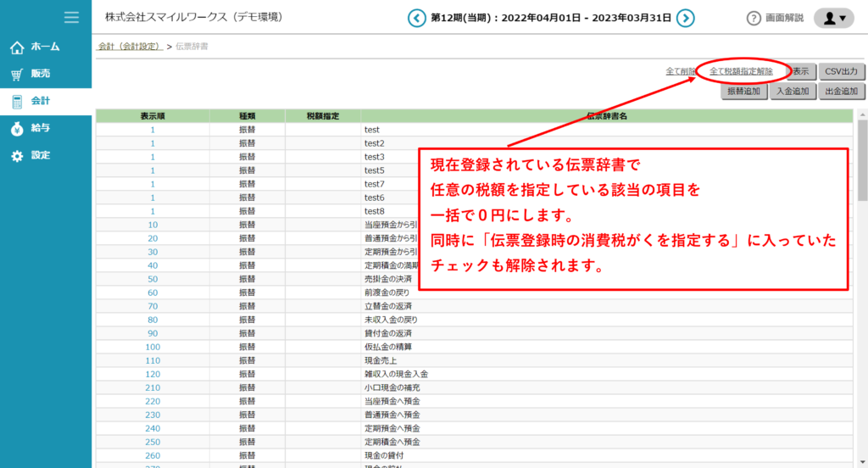Go to previous fiscal period arrow
The width and height of the screenshot is (868, 468).
pyautogui.click(x=416, y=18)
